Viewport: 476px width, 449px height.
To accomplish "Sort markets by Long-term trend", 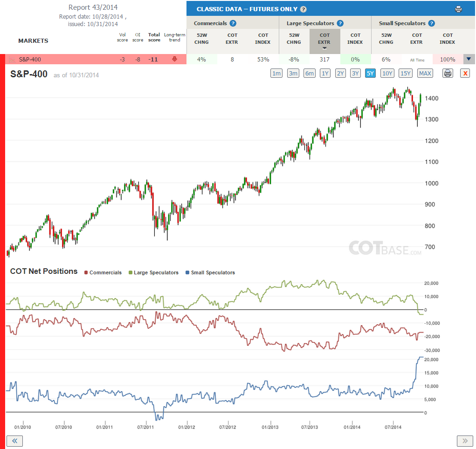I will tap(174, 37).
